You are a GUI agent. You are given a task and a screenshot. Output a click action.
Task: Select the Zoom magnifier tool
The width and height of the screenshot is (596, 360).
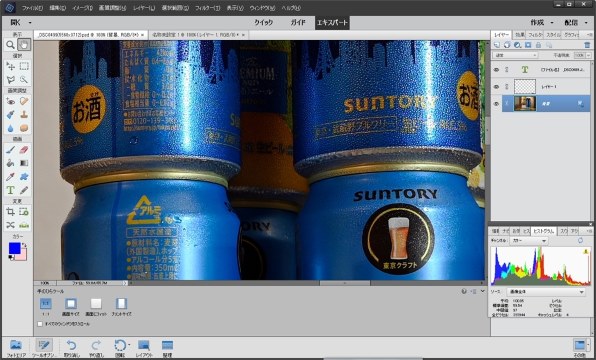(10, 45)
